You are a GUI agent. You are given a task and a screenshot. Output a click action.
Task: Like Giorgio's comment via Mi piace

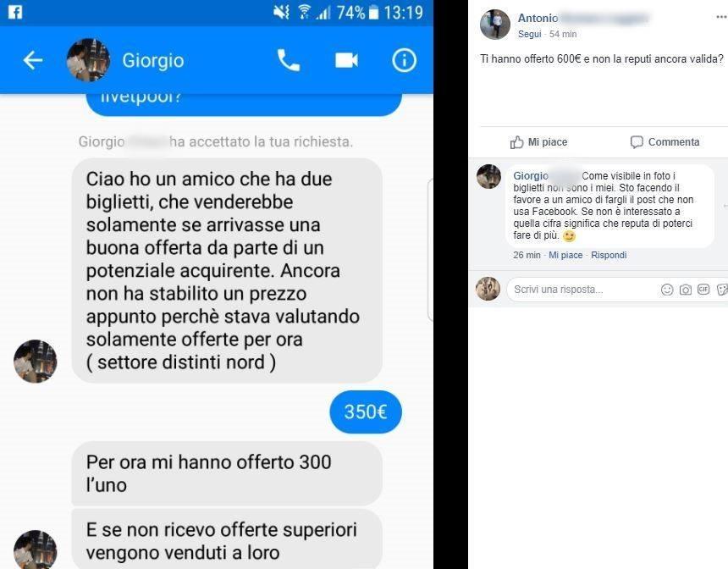565,255
